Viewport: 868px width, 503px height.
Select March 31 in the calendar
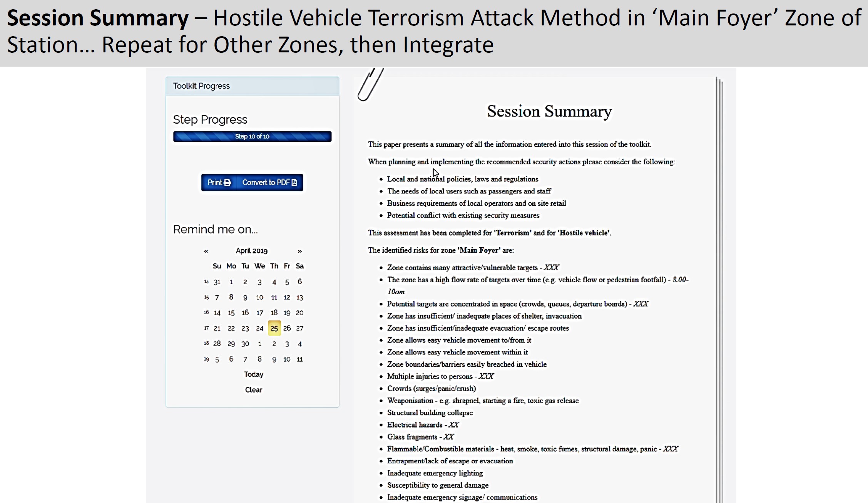217,282
